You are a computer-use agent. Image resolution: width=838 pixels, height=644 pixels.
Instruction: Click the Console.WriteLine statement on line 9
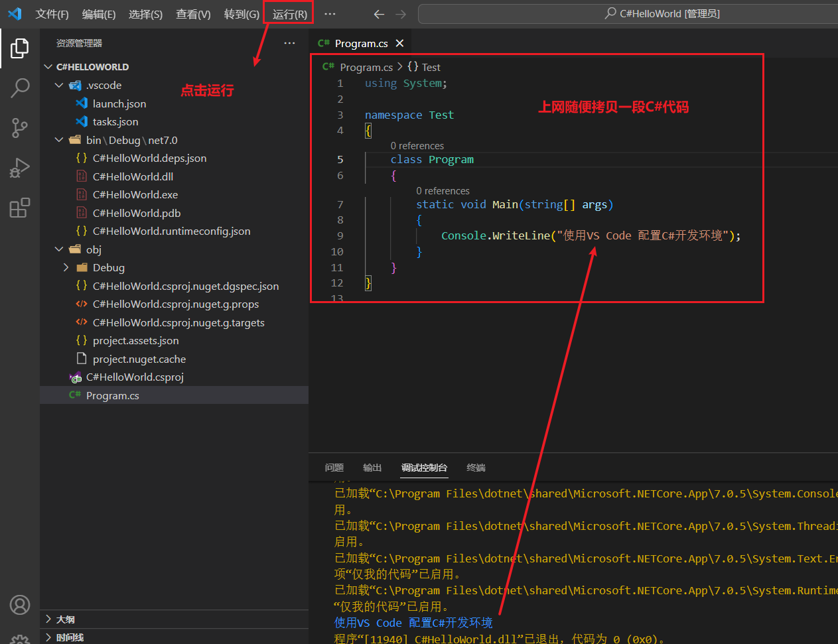[591, 236]
